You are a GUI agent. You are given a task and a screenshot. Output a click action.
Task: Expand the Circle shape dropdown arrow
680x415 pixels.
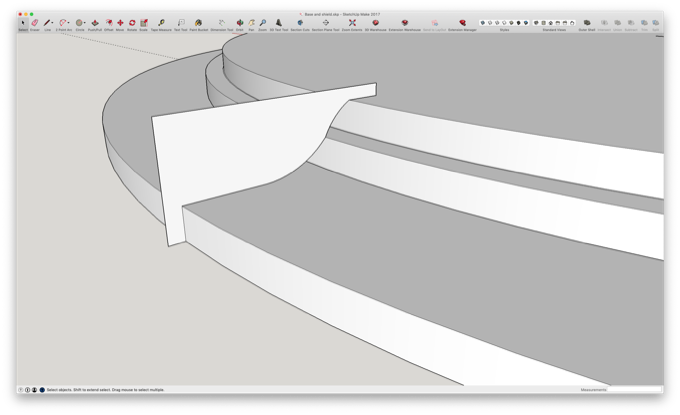[85, 23]
